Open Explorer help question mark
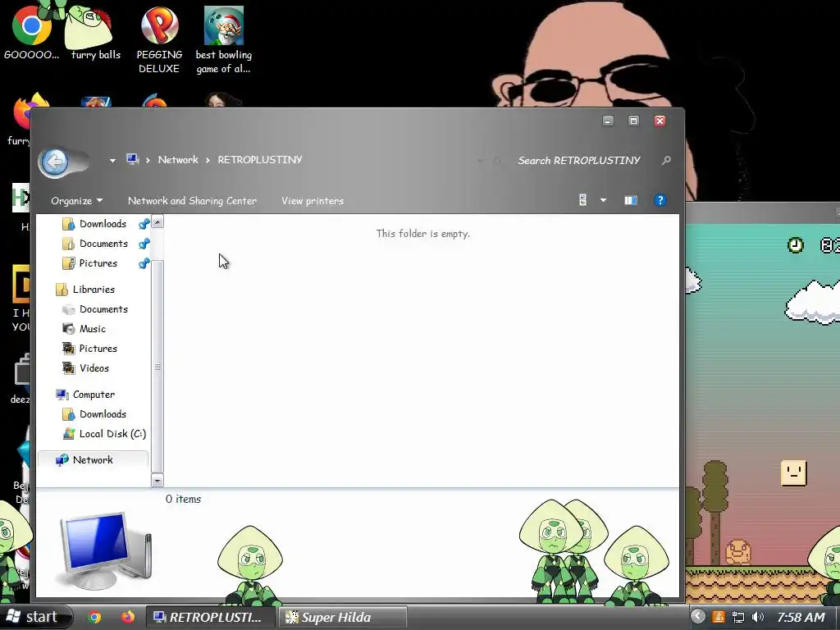The image size is (840, 630). (660, 200)
